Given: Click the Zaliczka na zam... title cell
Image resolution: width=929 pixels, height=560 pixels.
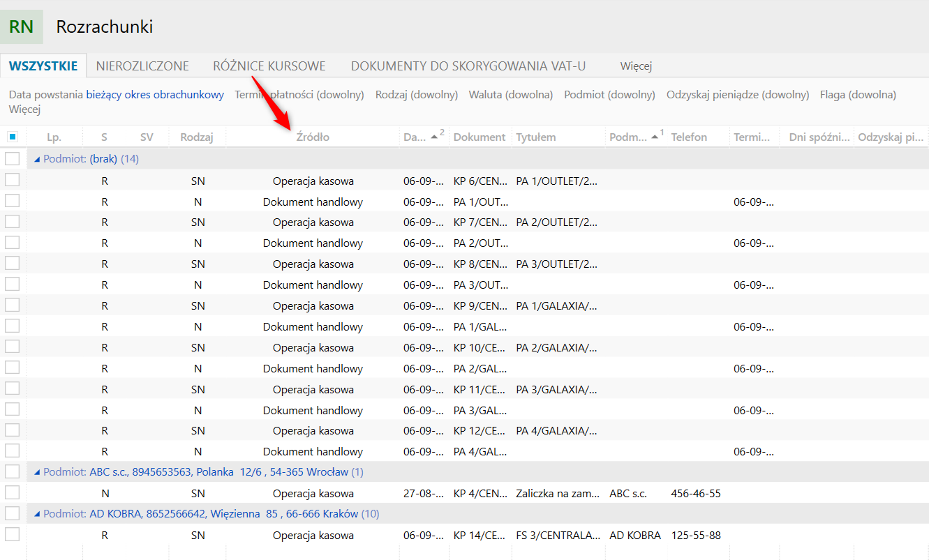Looking at the screenshot, I should tap(558, 494).
